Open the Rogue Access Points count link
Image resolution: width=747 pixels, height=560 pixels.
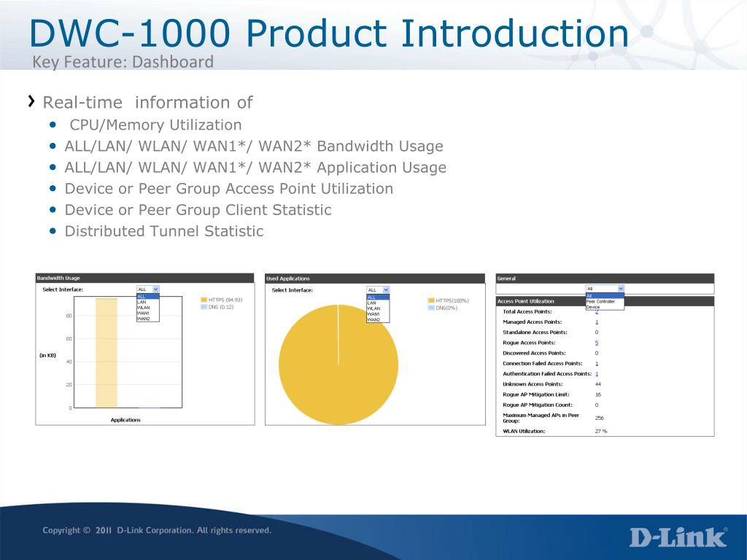tap(597, 343)
